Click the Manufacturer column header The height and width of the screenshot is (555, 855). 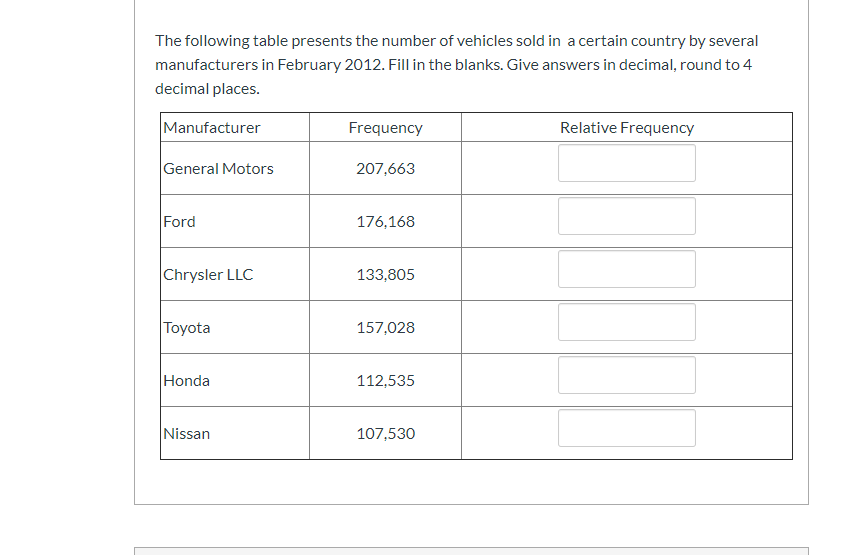click(212, 128)
